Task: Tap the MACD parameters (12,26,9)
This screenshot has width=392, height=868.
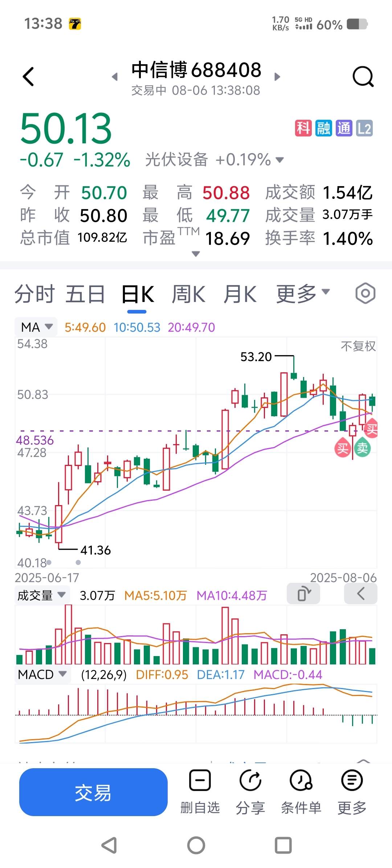Action: 104,675
